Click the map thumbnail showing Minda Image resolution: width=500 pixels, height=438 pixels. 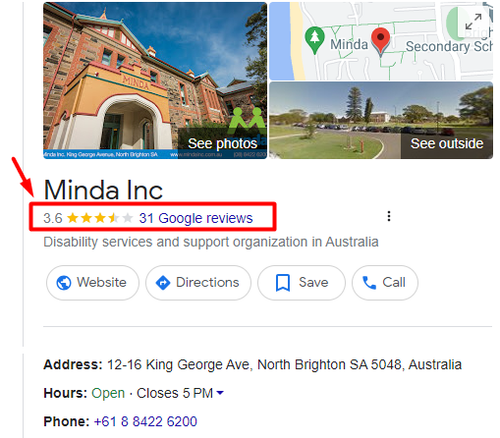click(x=381, y=41)
